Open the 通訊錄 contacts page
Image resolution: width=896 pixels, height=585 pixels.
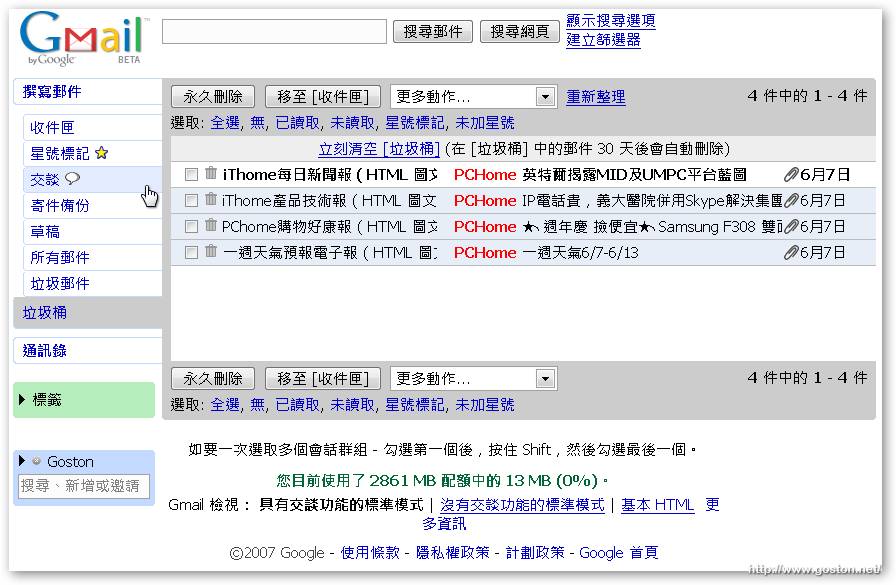pyautogui.click(x=45, y=350)
